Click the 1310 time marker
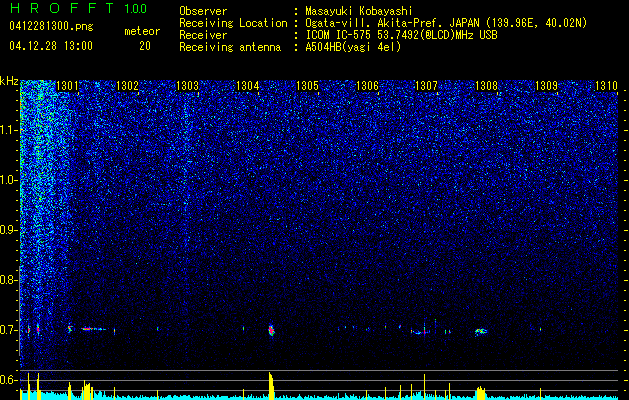Viewport: 629px width, 400px height. click(606, 85)
